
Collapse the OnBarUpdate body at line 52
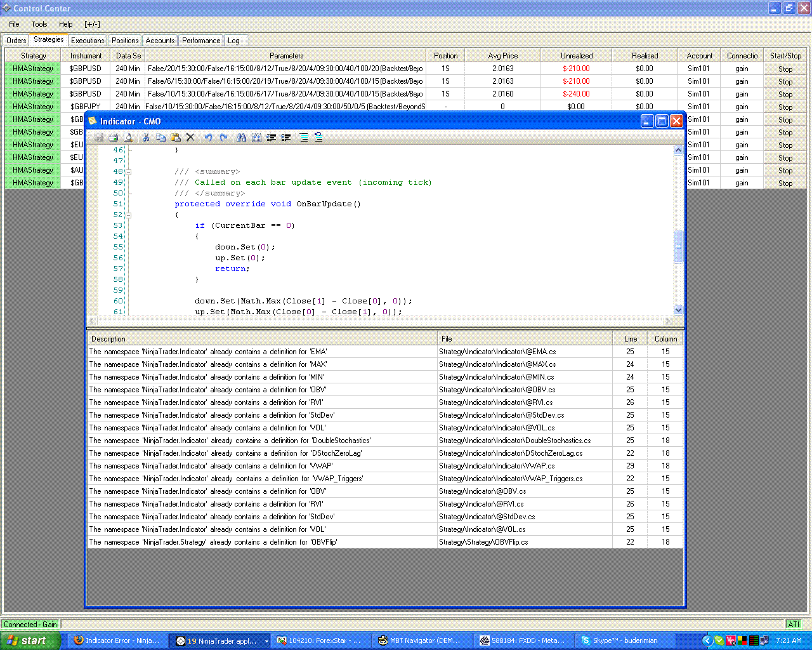129,215
